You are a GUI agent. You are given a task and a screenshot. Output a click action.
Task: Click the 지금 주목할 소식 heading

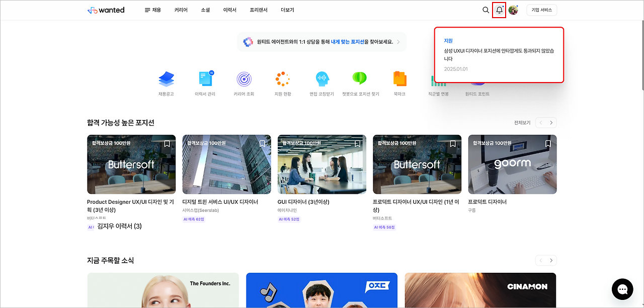tap(111, 261)
